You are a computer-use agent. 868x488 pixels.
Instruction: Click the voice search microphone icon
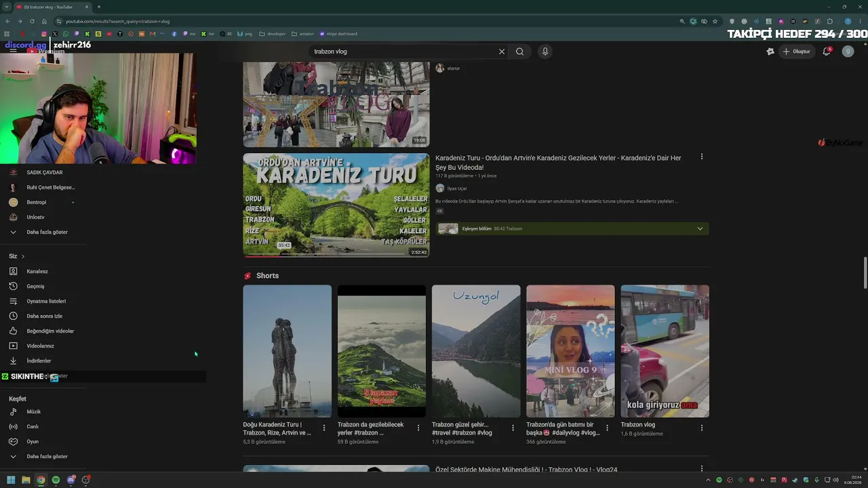(x=545, y=52)
